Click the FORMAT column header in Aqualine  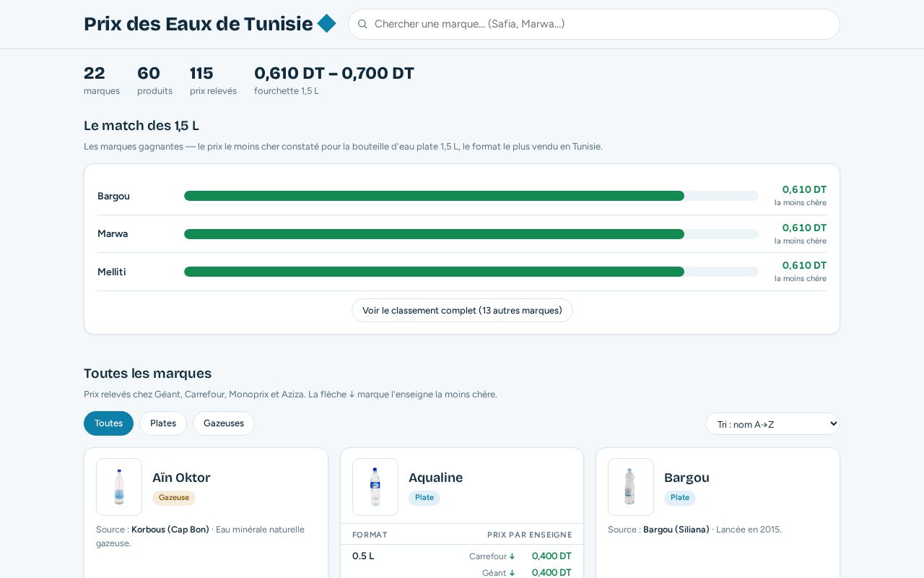pos(370,535)
